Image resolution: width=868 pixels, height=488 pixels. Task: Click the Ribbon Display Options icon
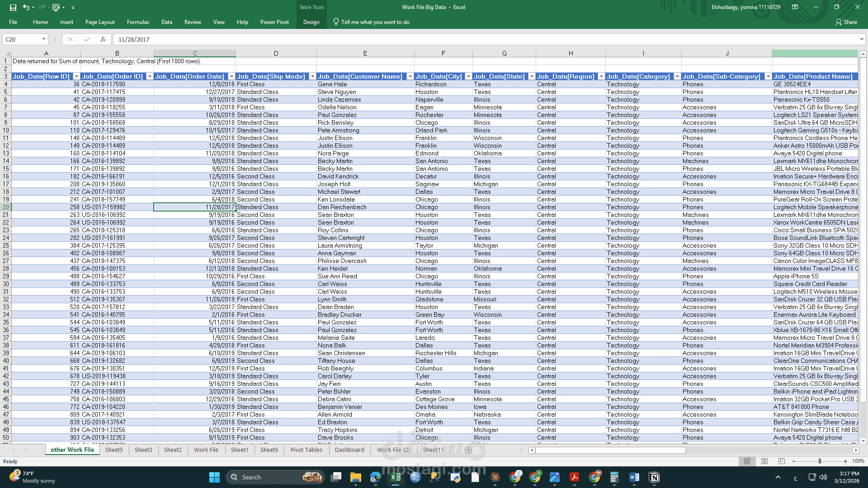click(795, 7)
